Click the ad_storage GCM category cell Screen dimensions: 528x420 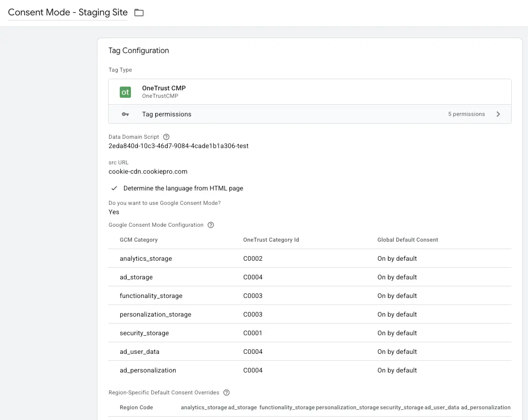[136, 278]
